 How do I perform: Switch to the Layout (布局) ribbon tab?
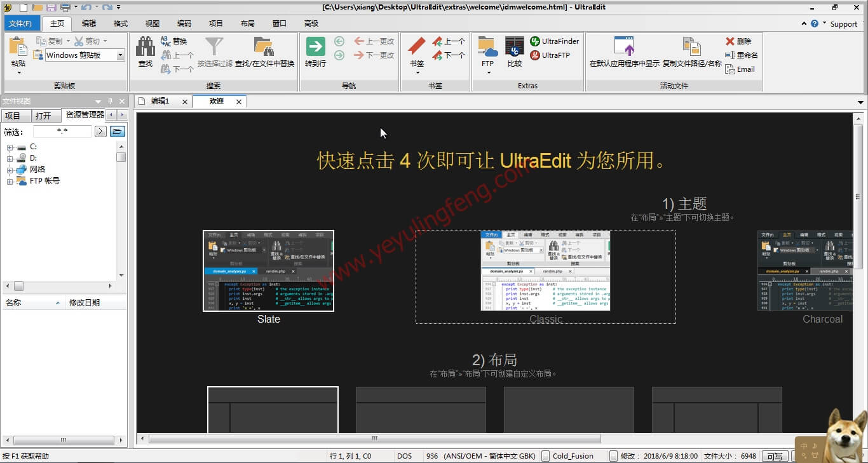pos(248,23)
